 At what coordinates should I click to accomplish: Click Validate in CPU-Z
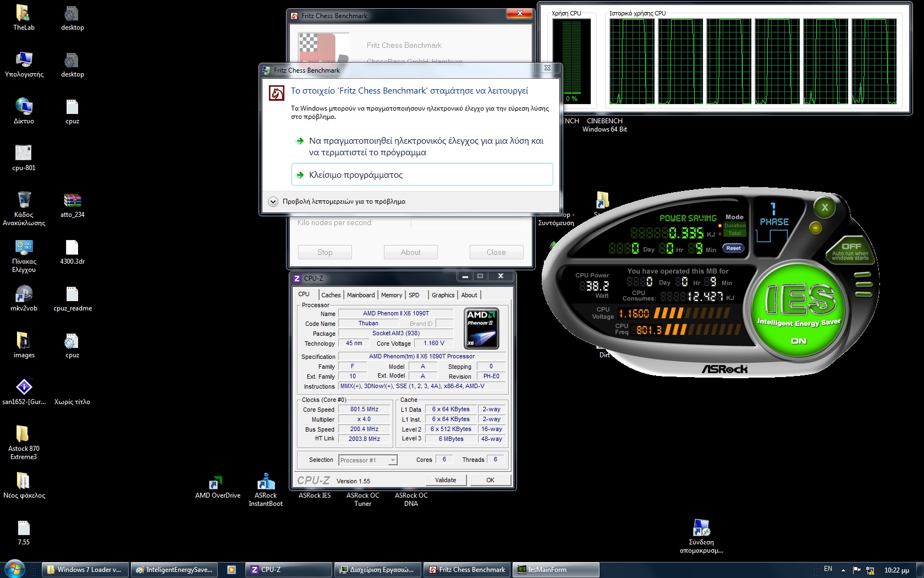point(446,480)
